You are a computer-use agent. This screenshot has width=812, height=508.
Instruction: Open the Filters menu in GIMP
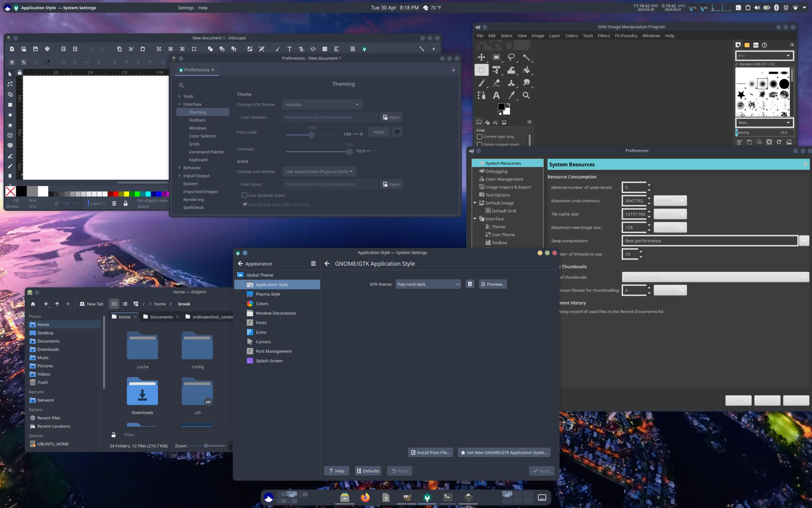tap(604, 36)
